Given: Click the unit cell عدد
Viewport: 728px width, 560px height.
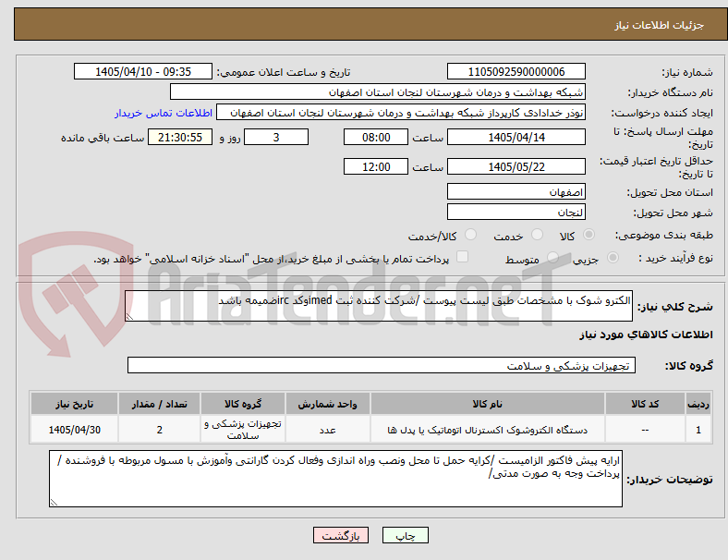Looking at the screenshot, I should pos(327,430).
